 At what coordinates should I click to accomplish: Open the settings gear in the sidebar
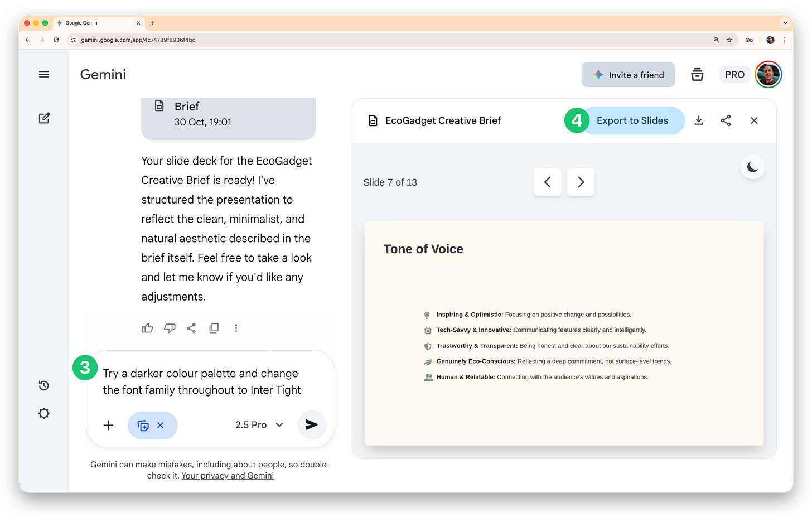44,413
